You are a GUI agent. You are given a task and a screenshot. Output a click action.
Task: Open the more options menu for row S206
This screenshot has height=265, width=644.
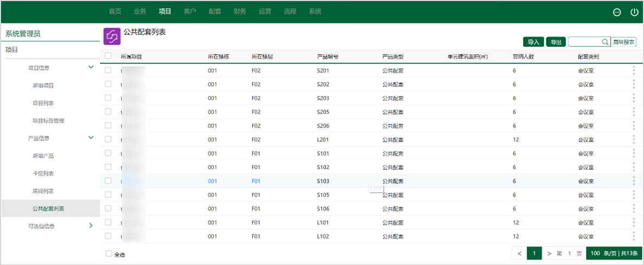pyautogui.click(x=634, y=126)
